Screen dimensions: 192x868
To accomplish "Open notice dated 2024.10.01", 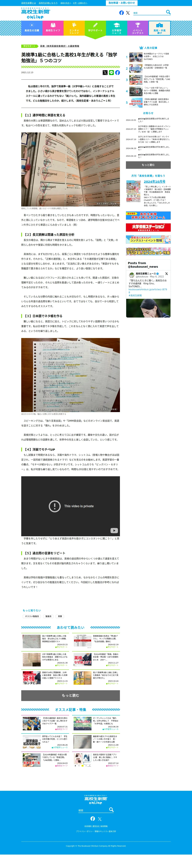I will [148, 120].
